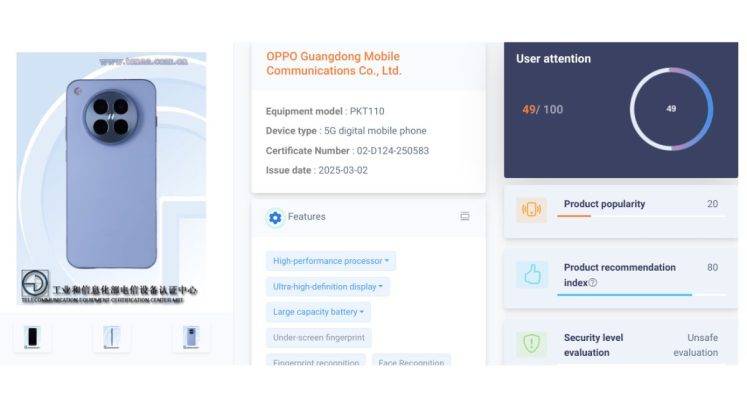Image resolution: width=747 pixels, height=420 pixels.
Task: Expand the Ultra-high-definition display tag
Action: [328, 287]
